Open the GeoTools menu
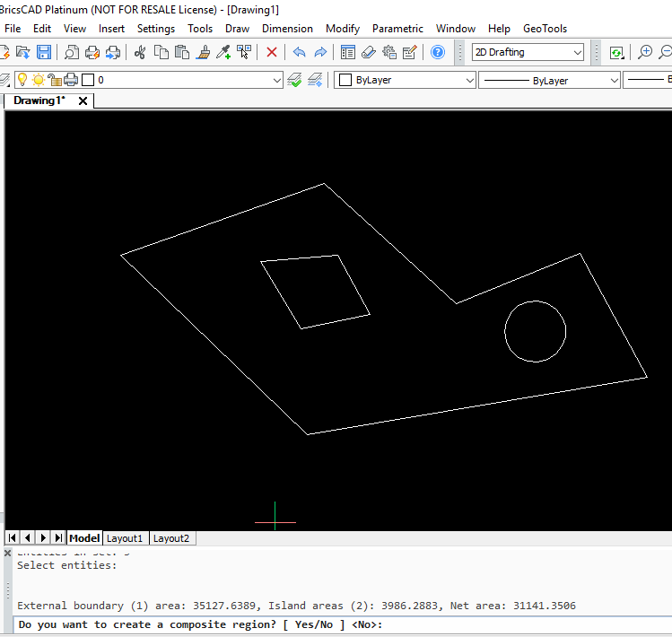Image resolution: width=672 pixels, height=637 pixels. 545,29
